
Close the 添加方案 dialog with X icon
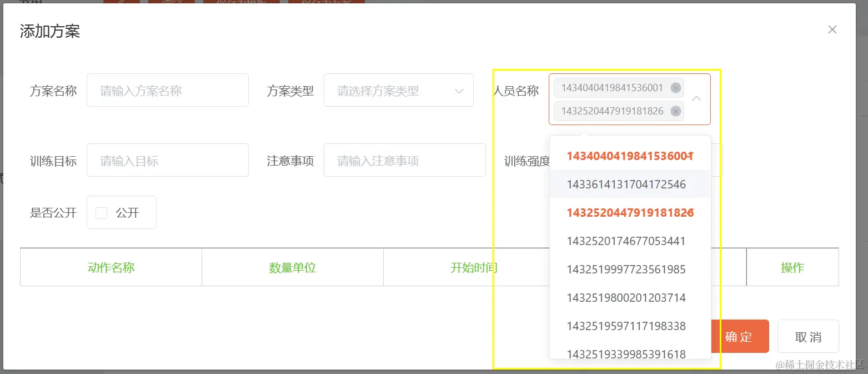pyautogui.click(x=832, y=29)
